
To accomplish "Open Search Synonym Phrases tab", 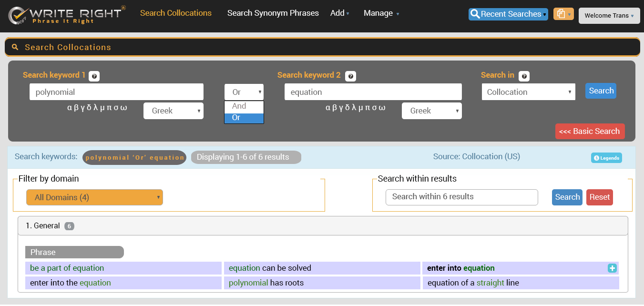I will point(273,13).
